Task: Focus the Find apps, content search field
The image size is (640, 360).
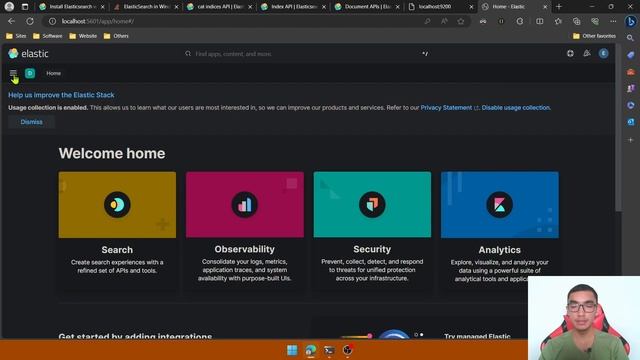Action: [306, 53]
